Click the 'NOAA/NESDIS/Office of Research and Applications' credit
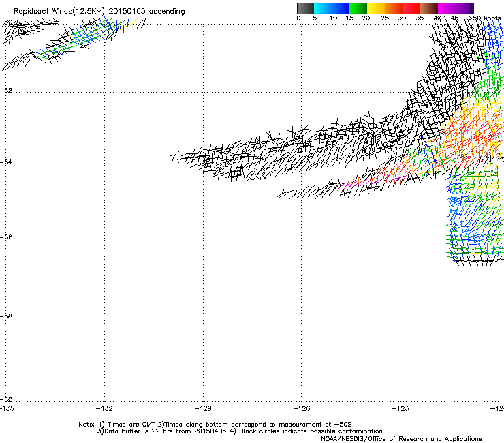 pos(401,439)
